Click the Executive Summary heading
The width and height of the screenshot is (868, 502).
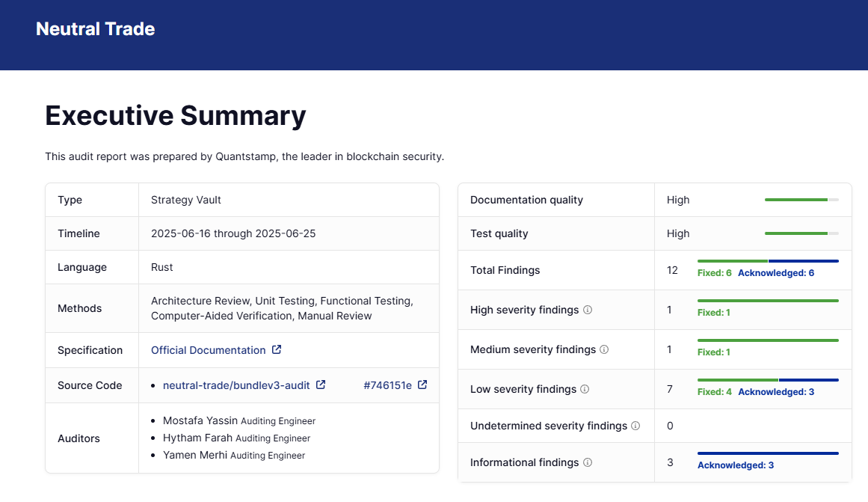(x=176, y=116)
